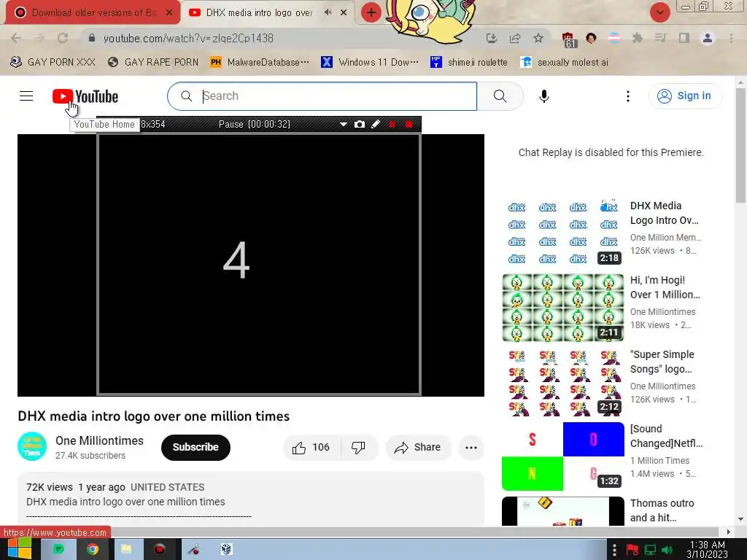Show hidden tray icons overflow
Screen dimensions: 747x560
coord(614,550)
